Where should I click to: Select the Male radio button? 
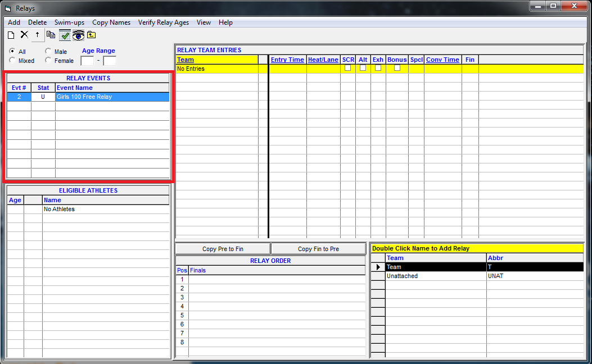coord(48,52)
